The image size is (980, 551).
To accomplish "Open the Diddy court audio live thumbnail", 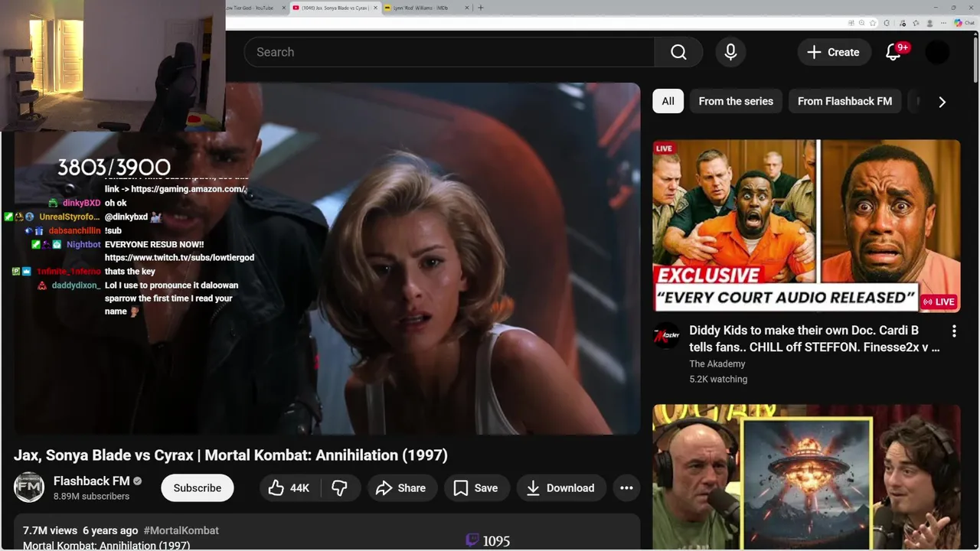I will tap(806, 226).
